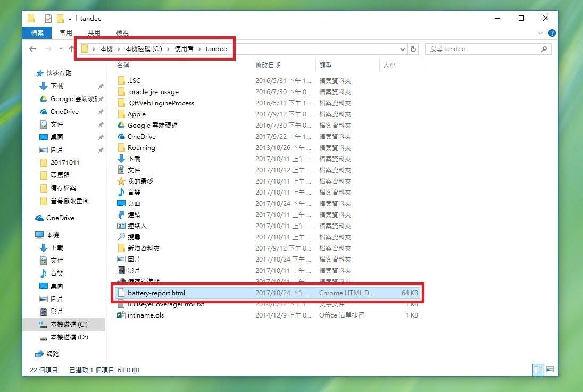Refresh the folder view

(x=413, y=49)
